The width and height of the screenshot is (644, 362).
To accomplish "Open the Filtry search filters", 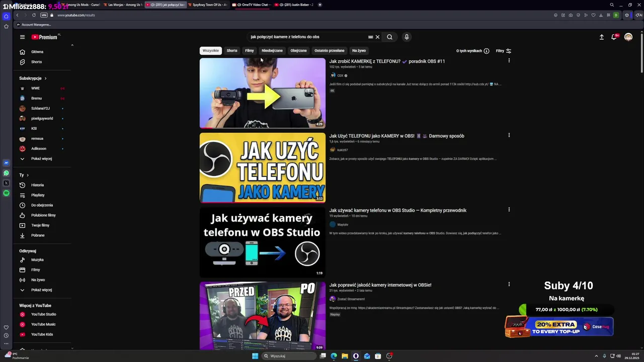I will (503, 51).
